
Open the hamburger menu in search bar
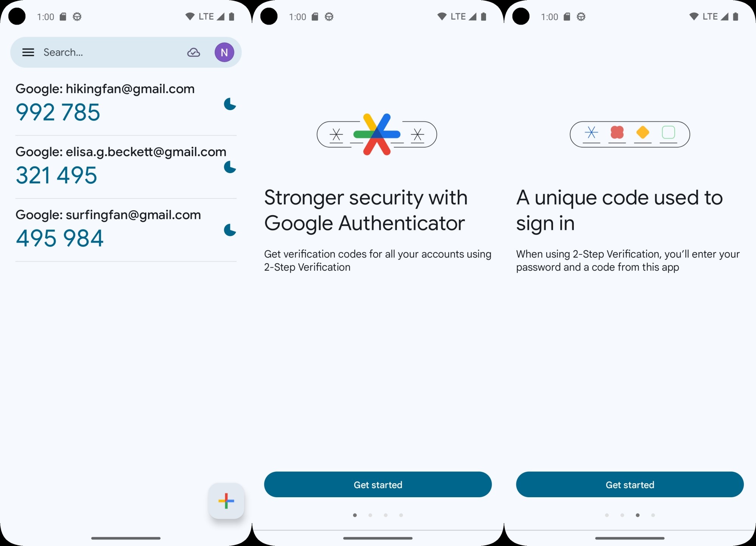pos(28,52)
